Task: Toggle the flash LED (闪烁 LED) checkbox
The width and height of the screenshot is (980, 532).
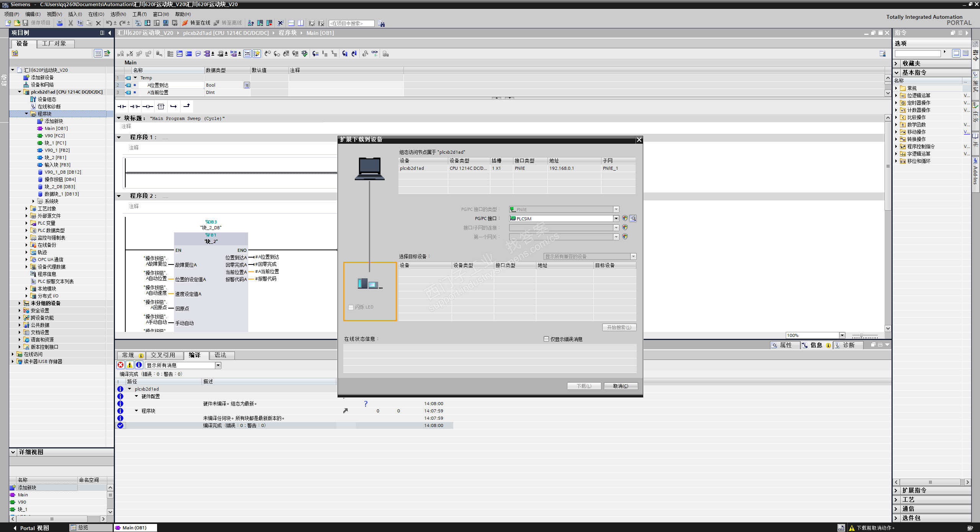Action: pos(351,307)
